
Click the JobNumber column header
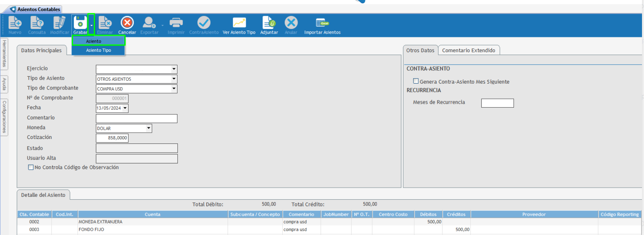(x=336, y=214)
